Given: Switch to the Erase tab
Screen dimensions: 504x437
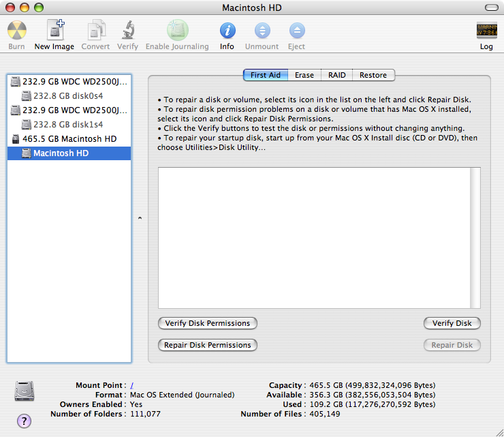Looking at the screenshot, I should pos(304,75).
